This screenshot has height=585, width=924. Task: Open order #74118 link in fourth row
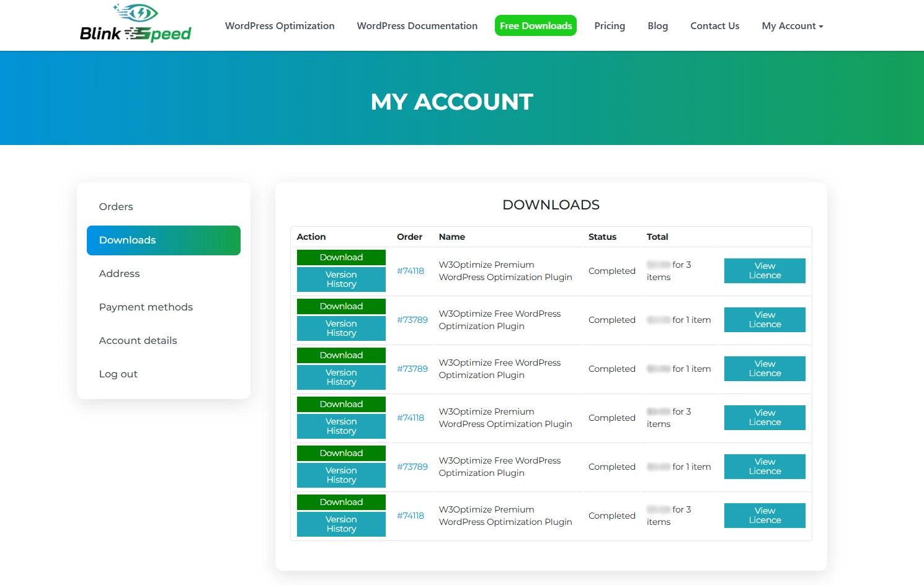(411, 418)
